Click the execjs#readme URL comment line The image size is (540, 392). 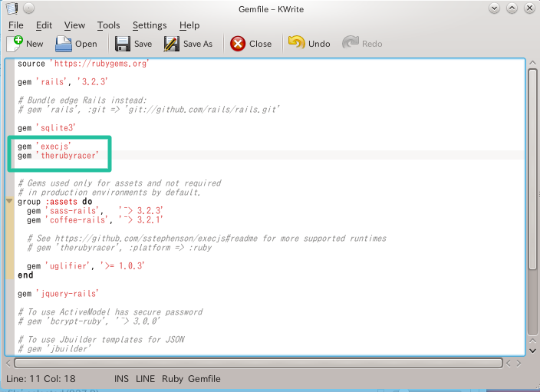[206, 239]
